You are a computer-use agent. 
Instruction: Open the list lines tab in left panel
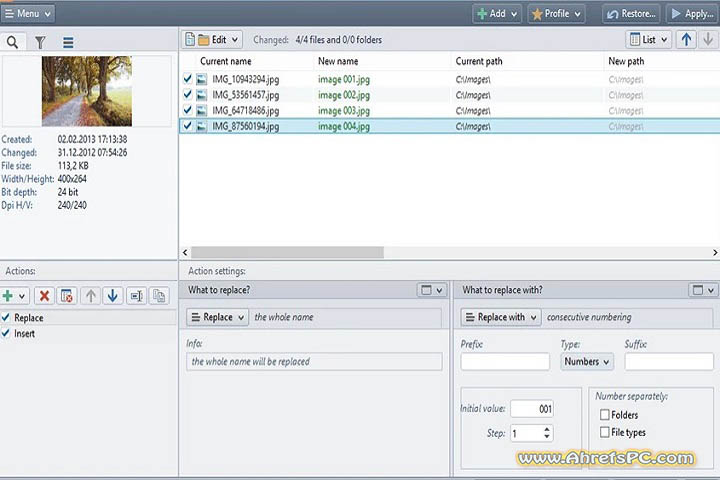pyautogui.click(x=68, y=42)
